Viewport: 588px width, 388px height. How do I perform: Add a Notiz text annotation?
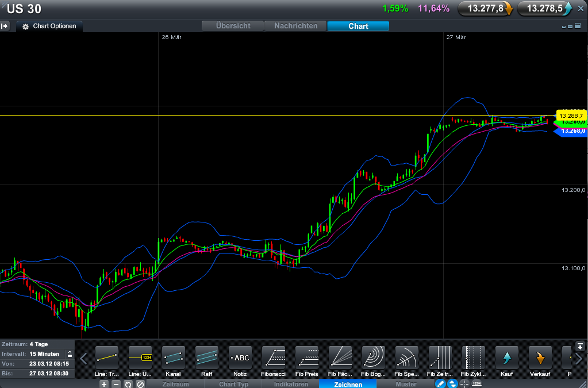(240, 358)
